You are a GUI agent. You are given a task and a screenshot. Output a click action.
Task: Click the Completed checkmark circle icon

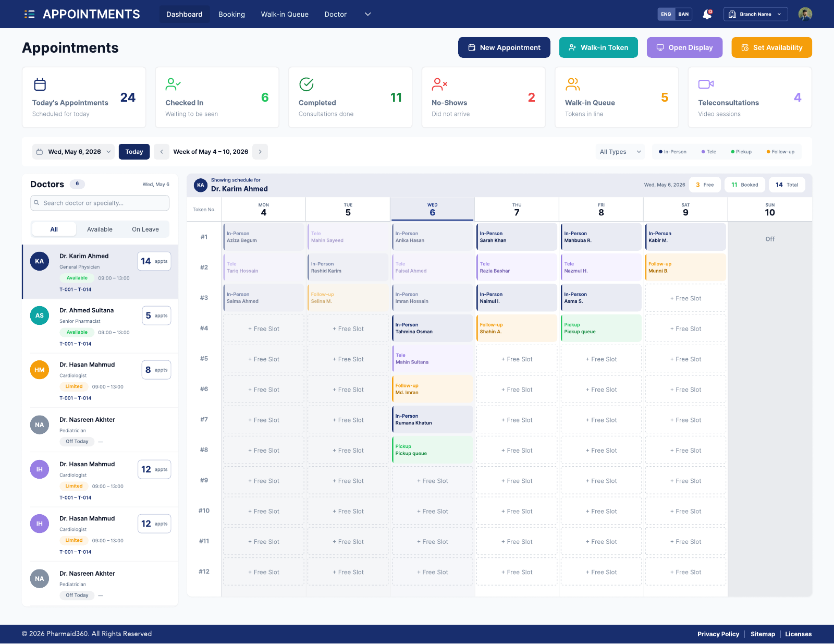tap(306, 84)
